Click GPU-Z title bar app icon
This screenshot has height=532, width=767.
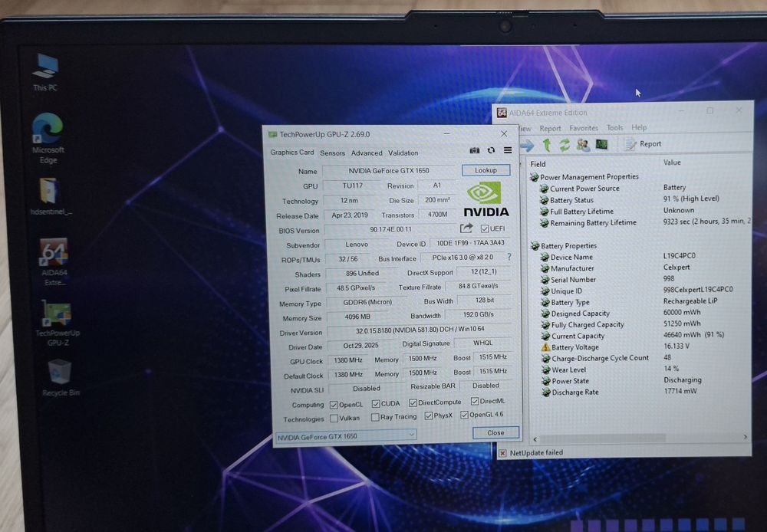(272, 134)
